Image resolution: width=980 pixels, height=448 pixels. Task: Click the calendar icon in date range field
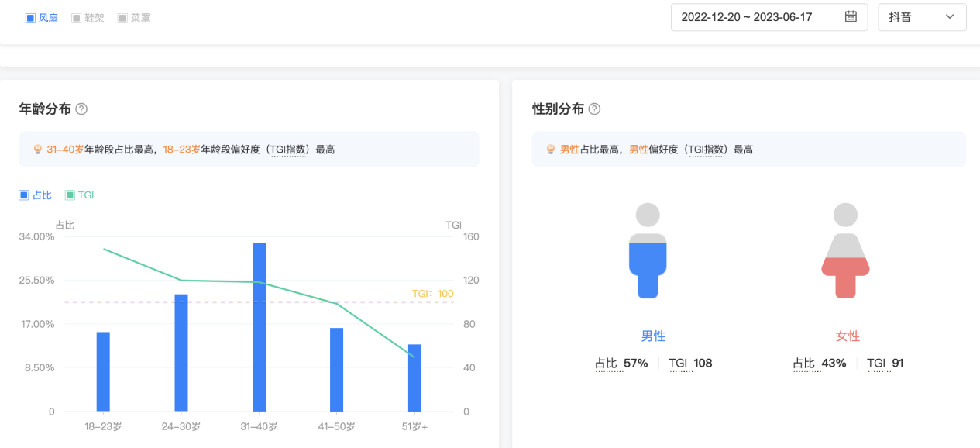tap(851, 16)
